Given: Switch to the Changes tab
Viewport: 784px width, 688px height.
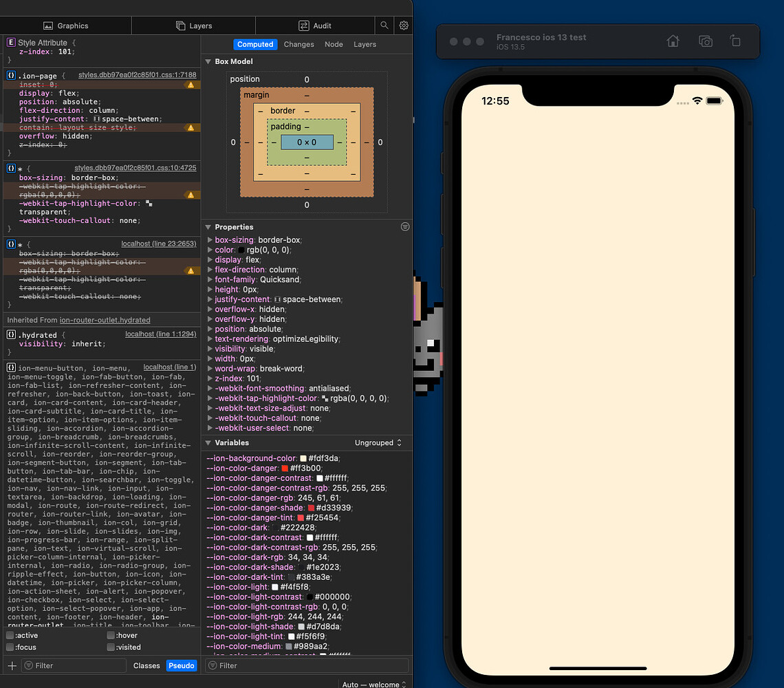Looking at the screenshot, I should click(298, 44).
